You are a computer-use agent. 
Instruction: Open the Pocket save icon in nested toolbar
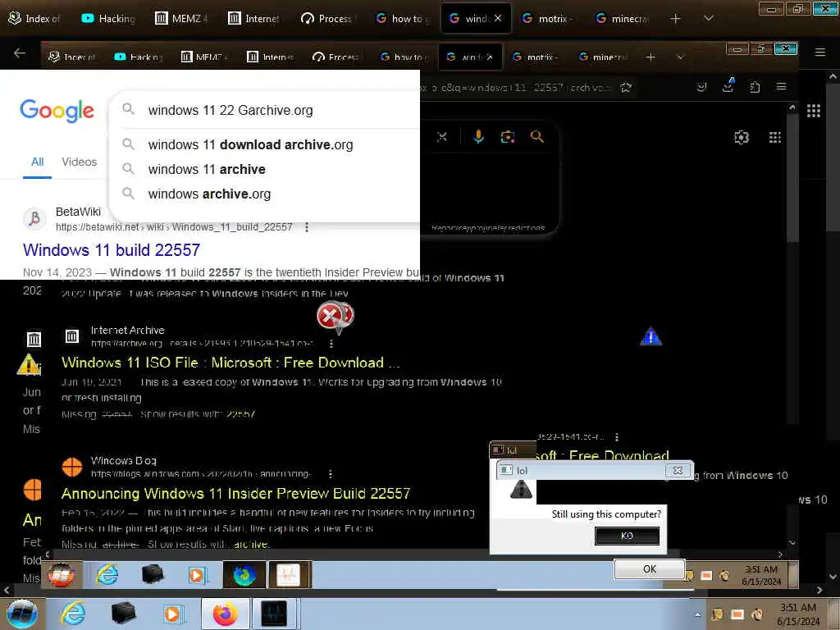(701, 87)
